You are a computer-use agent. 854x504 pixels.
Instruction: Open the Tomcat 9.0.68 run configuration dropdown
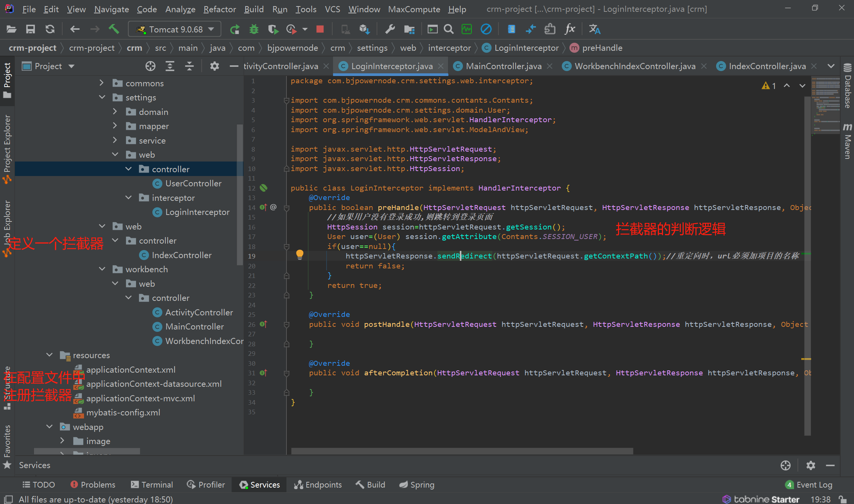(175, 29)
